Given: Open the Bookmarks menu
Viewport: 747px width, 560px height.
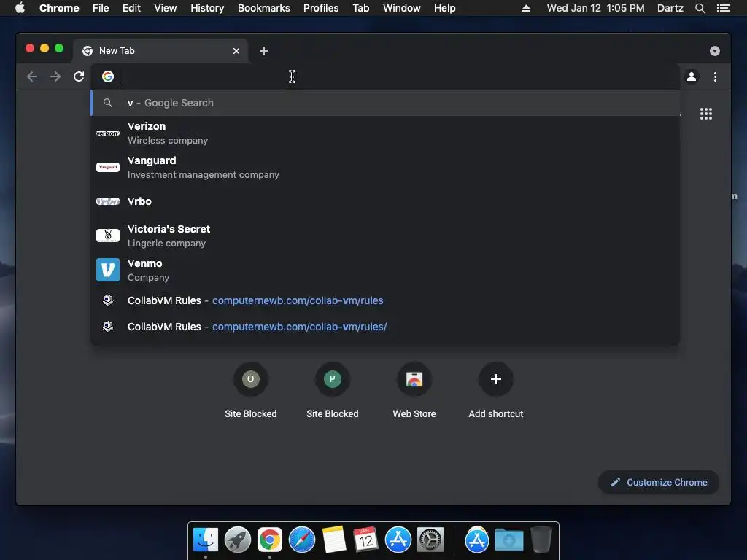Looking at the screenshot, I should point(264,8).
